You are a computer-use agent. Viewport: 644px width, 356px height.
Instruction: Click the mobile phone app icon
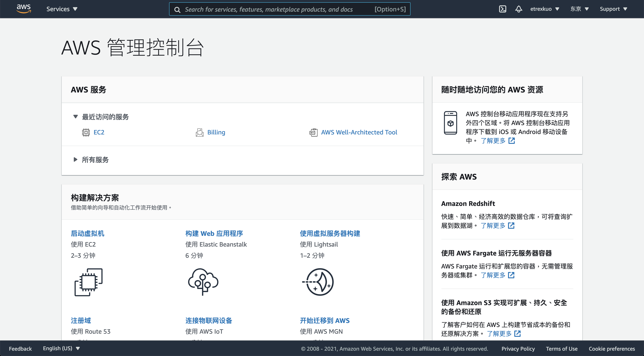[450, 123]
